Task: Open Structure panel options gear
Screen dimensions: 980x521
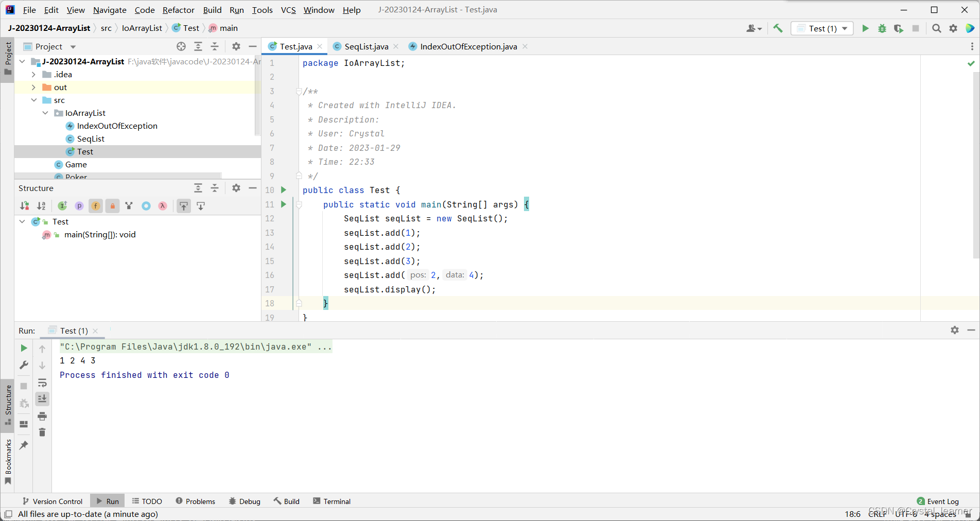Action: click(x=236, y=188)
